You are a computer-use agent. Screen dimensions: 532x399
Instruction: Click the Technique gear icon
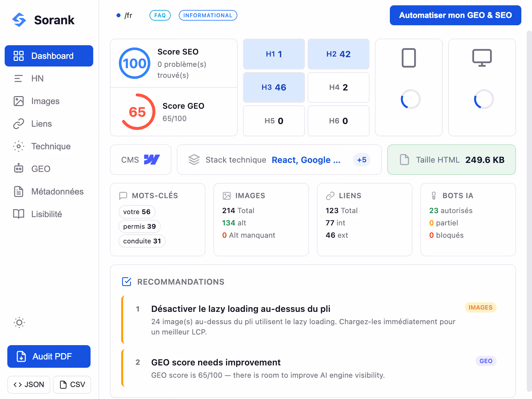point(19,146)
